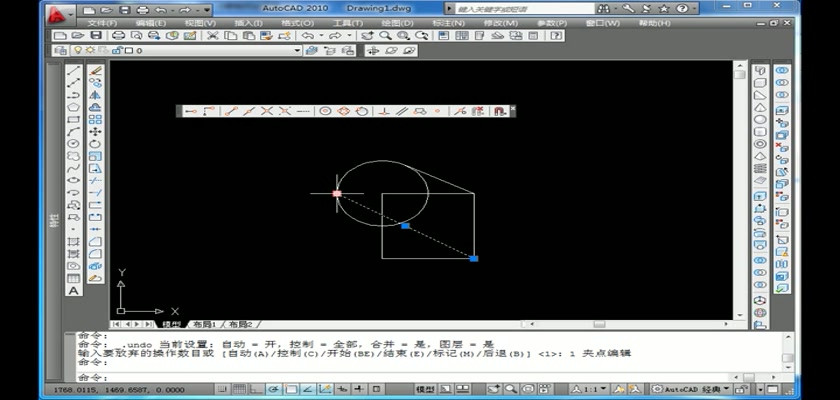Select the Revision Cloud tool
This screenshot has height=400, width=840.
pyautogui.click(x=73, y=156)
